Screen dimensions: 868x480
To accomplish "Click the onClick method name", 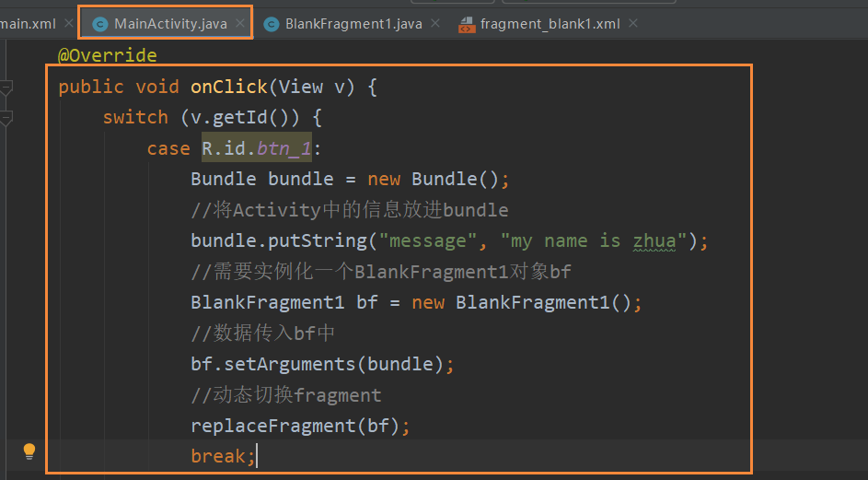I will pyautogui.click(x=229, y=87).
